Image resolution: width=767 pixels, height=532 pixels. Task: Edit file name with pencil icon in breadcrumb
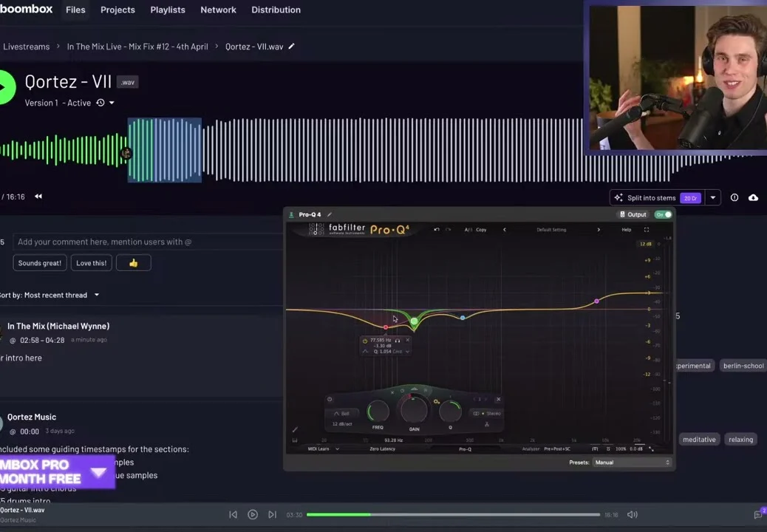point(292,47)
